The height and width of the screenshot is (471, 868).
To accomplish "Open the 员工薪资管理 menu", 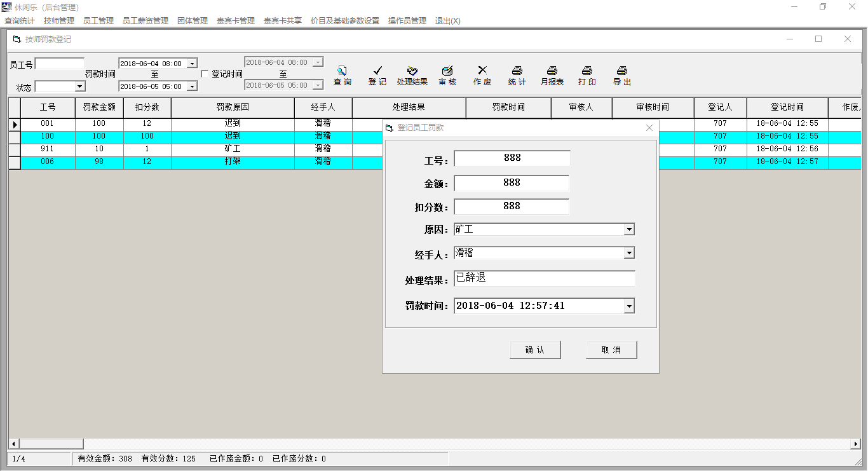I will point(146,21).
